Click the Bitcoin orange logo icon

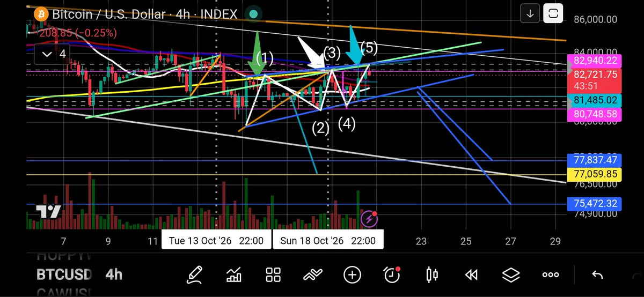tap(41, 14)
